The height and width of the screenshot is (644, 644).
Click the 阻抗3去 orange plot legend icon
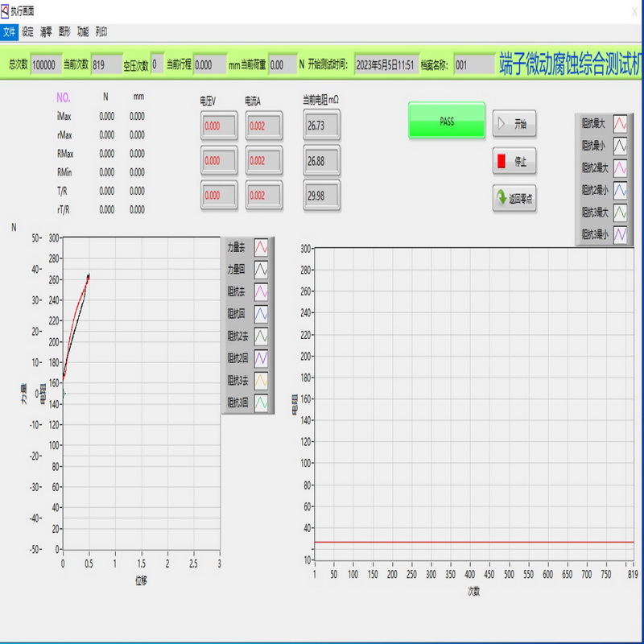coord(262,380)
